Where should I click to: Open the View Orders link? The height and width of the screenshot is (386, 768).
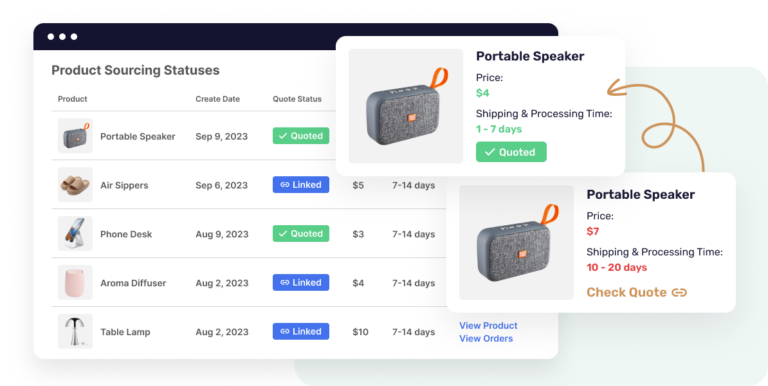click(486, 338)
